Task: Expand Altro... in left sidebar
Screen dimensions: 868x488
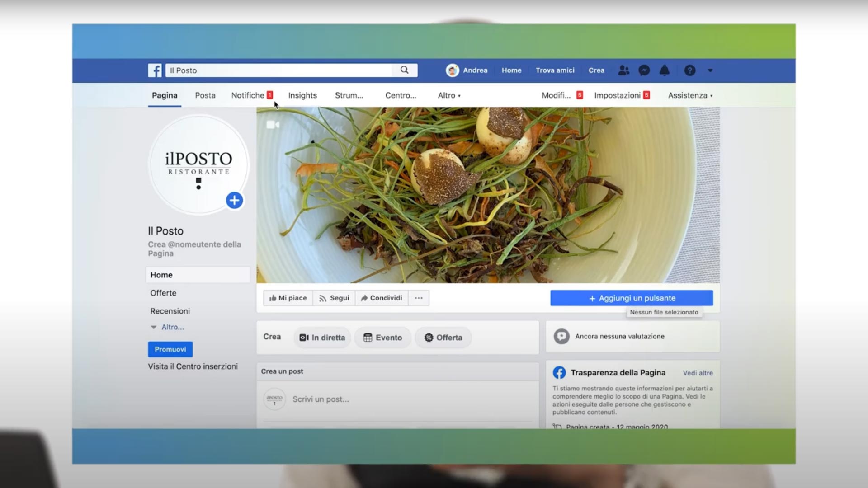Action: (x=168, y=327)
